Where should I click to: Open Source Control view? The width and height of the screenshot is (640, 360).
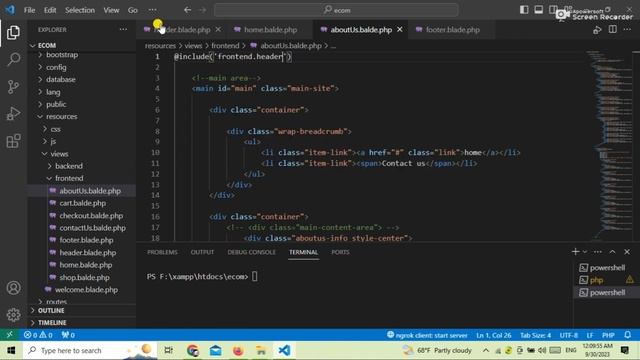(13, 87)
